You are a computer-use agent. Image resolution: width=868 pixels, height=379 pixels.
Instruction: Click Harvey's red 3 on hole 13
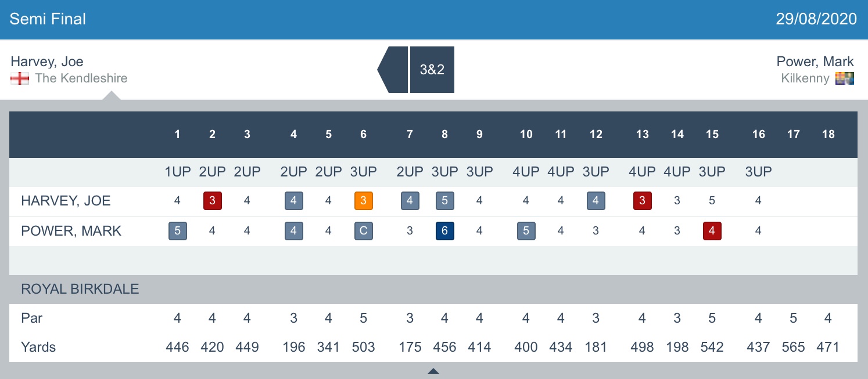642,201
